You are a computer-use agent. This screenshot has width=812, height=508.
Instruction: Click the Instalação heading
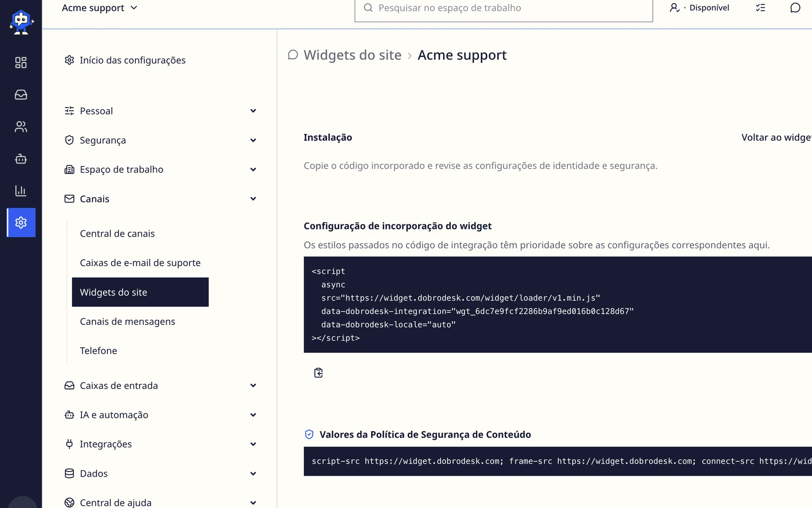click(328, 137)
